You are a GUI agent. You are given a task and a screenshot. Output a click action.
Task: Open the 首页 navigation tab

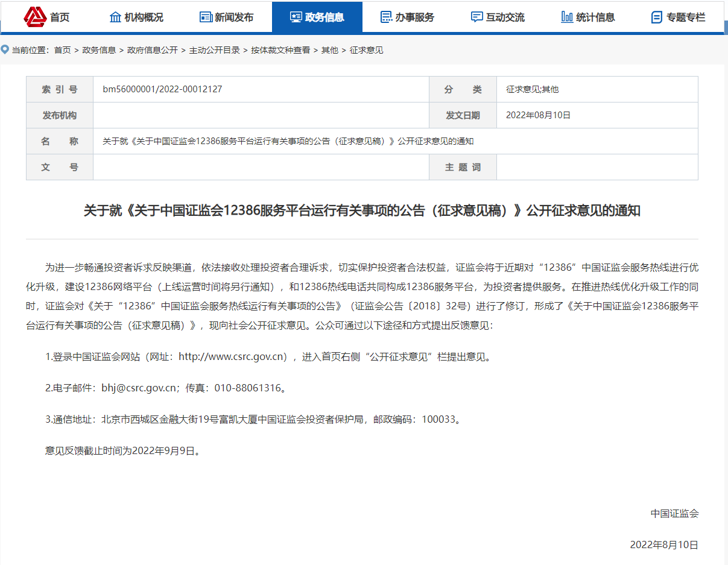click(60, 17)
